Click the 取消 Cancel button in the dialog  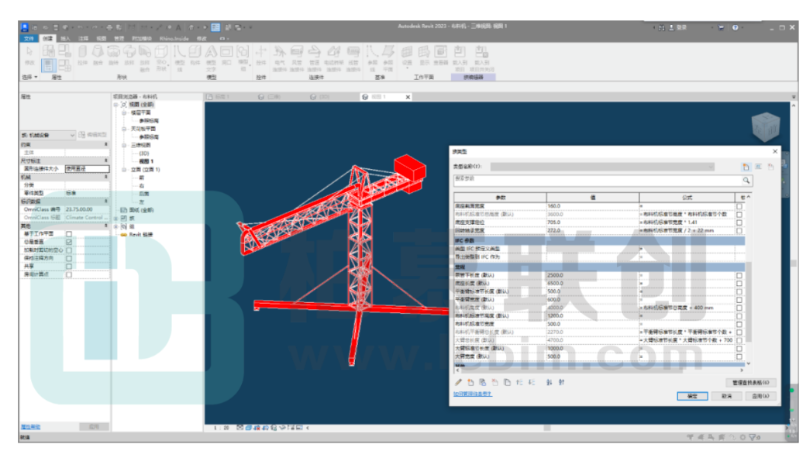click(726, 396)
